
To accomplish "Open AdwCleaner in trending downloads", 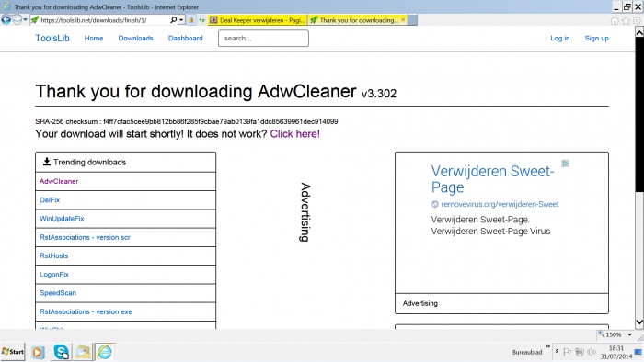I will pos(59,181).
